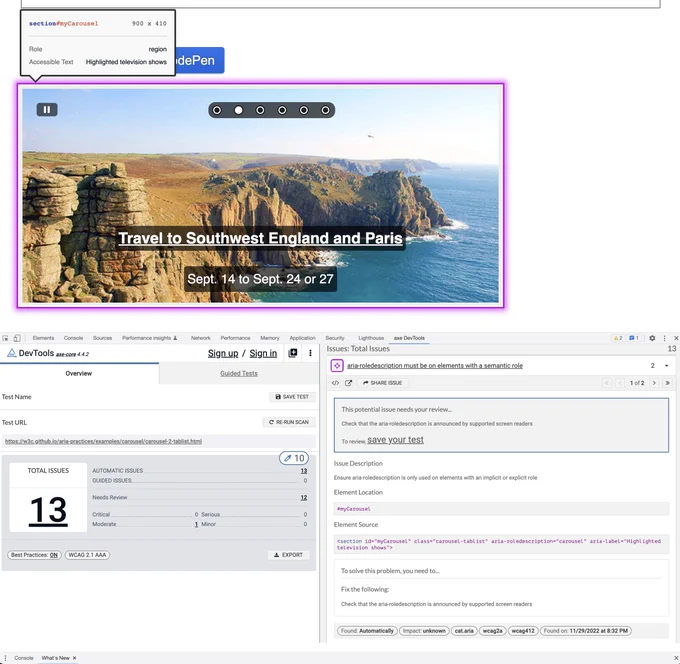Pause the carousel rotation
Screen dimensions: 680x664
(47, 110)
